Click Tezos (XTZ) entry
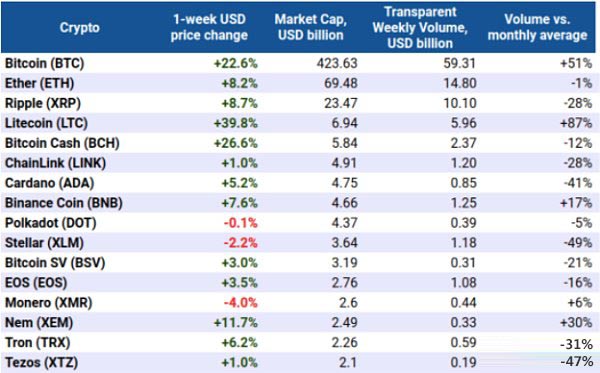 41,362
